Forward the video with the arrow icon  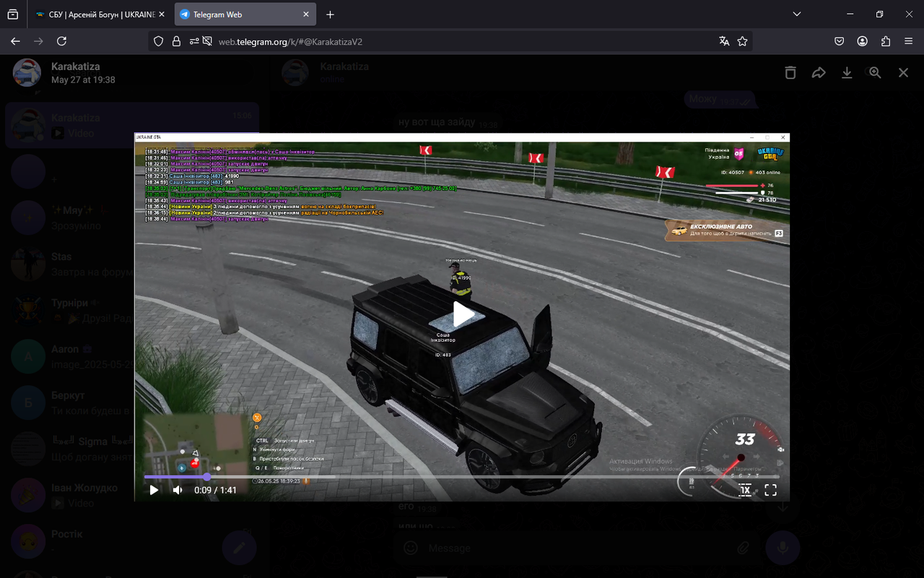tap(819, 72)
